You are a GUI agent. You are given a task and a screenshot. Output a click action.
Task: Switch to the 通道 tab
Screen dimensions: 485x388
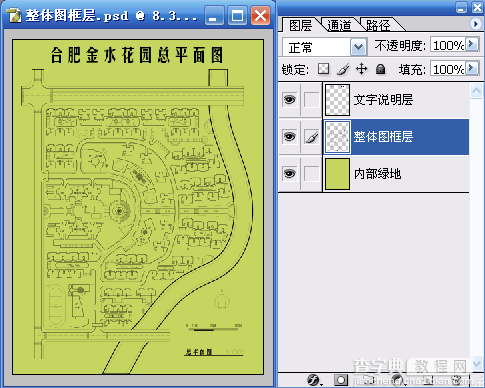339,25
